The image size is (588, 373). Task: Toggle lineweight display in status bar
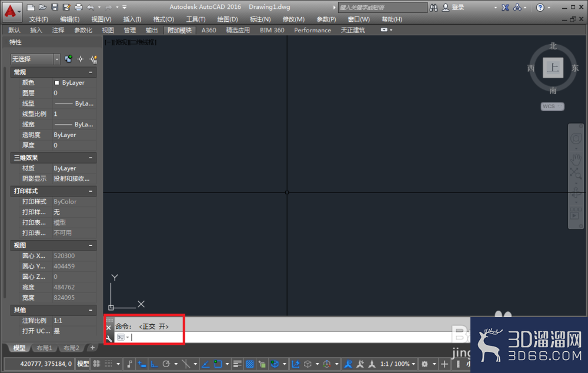click(237, 364)
